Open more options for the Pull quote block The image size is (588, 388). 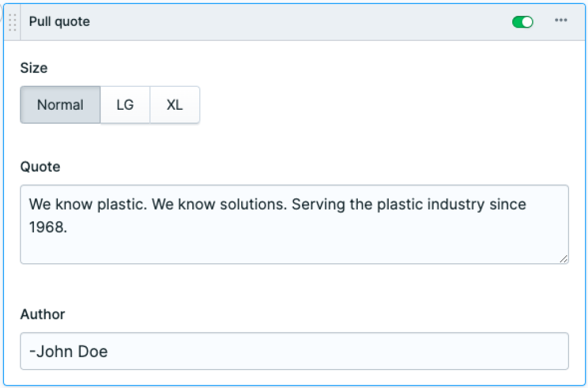(x=561, y=21)
